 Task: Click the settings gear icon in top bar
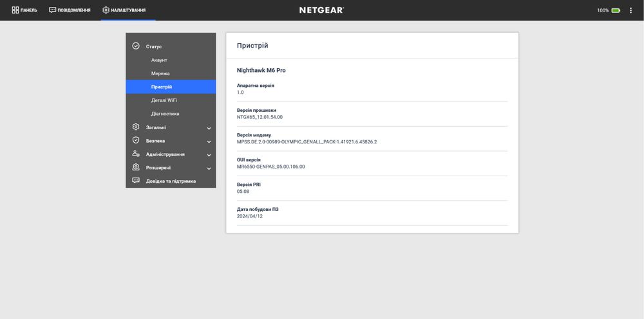106,10
